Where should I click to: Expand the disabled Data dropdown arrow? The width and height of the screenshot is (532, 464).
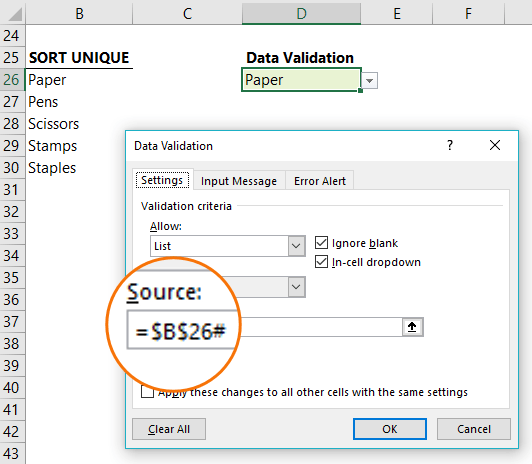296,287
